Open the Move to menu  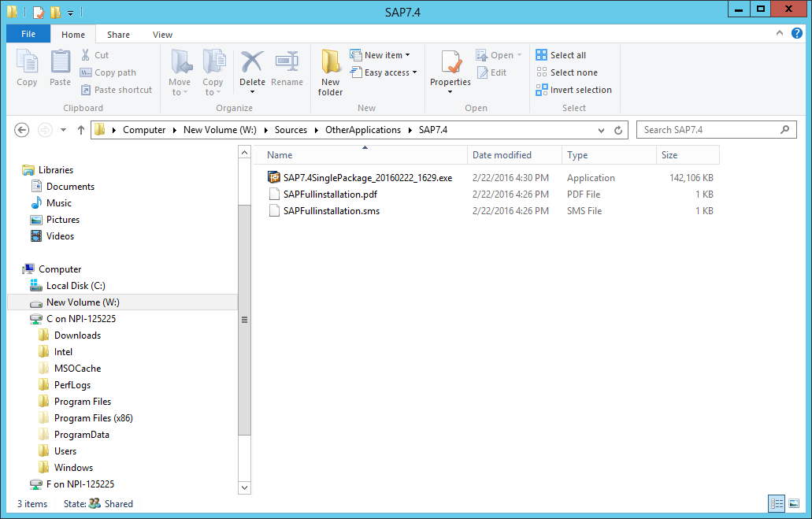(180, 73)
